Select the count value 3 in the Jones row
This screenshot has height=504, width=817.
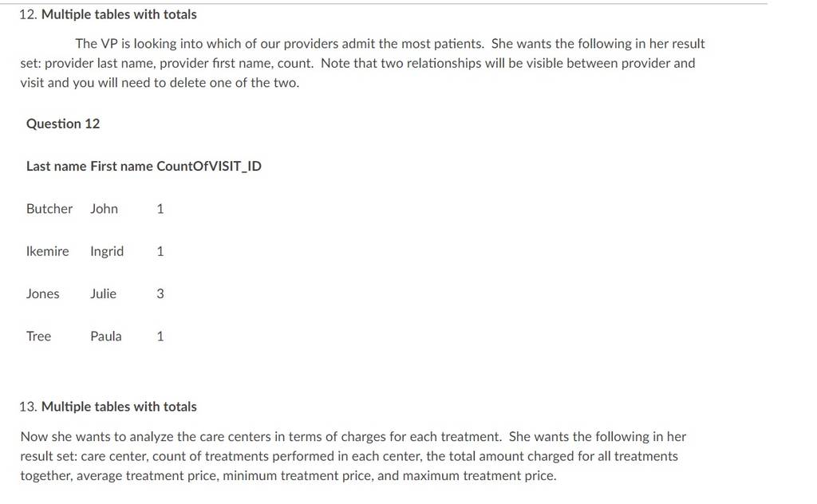click(x=160, y=294)
